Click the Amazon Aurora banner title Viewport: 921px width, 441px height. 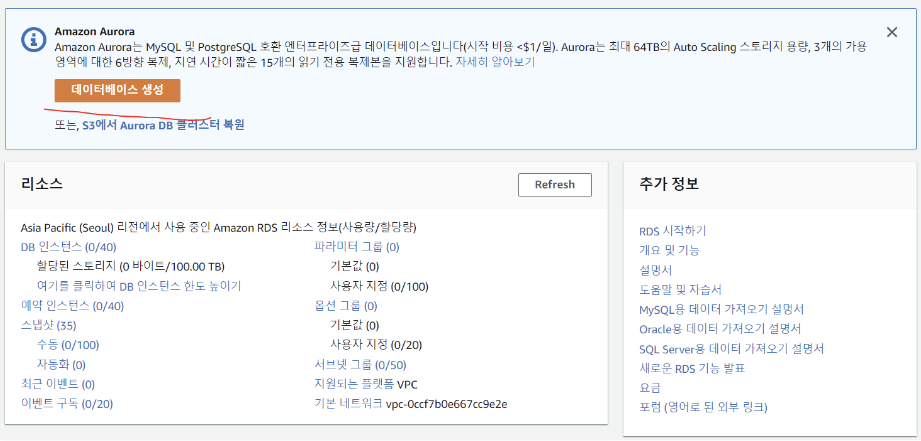coord(95,32)
